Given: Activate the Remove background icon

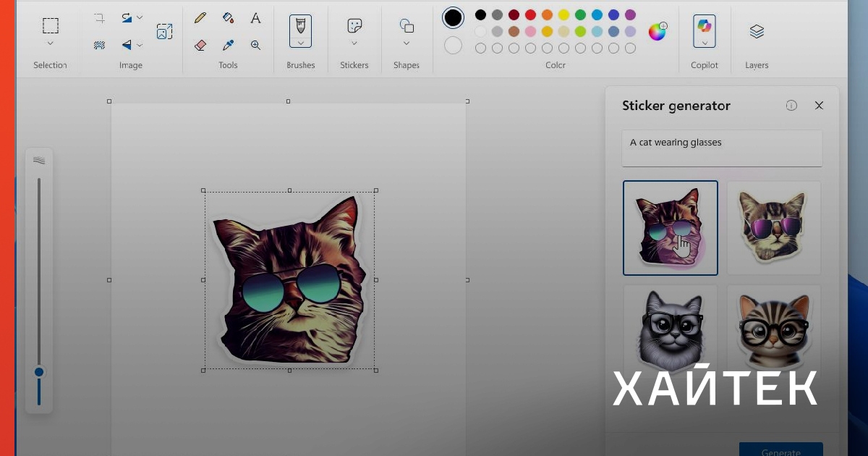Looking at the screenshot, I should point(99,45).
